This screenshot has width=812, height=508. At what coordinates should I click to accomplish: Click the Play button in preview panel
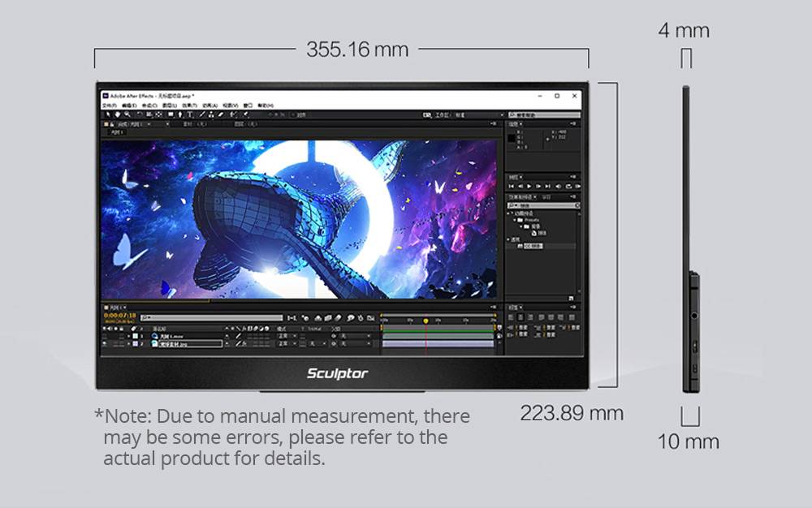click(x=529, y=186)
